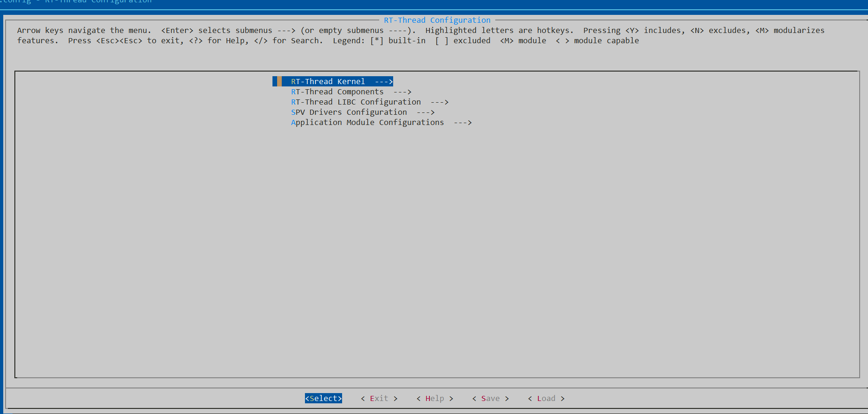This screenshot has height=414, width=868.
Task: Open Application Module Configurations submenu
Action: point(381,122)
